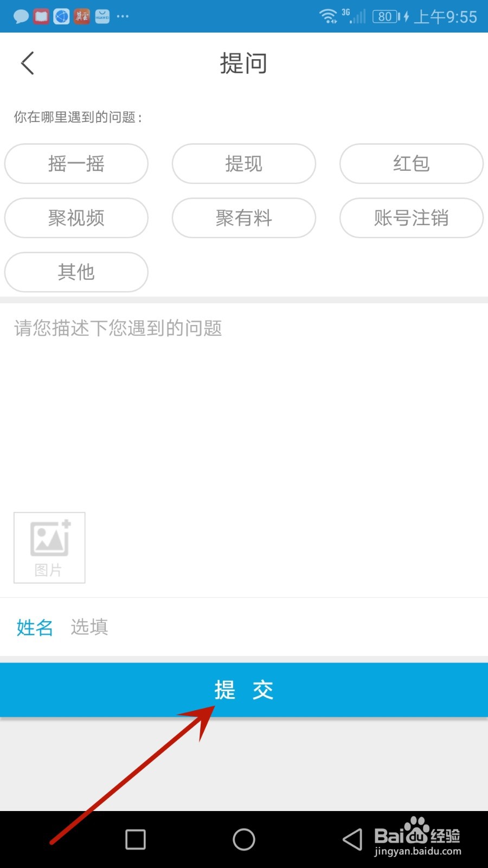488x868 pixels.
Task: Open the three-dots notification overflow
Action: (123, 16)
